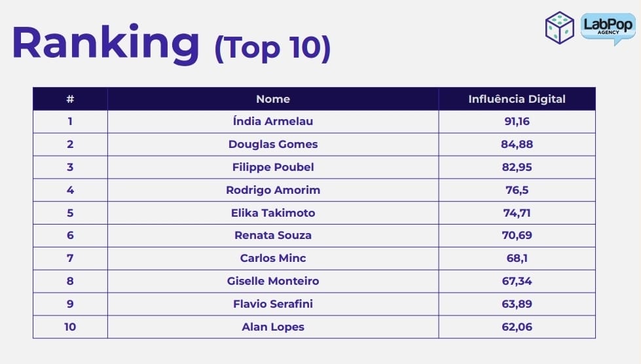
Task: Click the (Top 10) subtitle text
Action: pyautogui.click(x=272, y=48)
